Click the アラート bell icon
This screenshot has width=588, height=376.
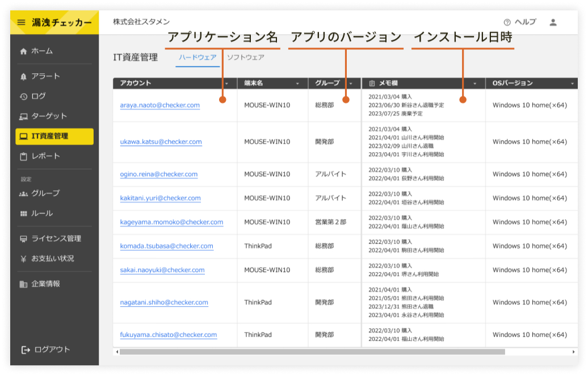(x=23, y=77)
